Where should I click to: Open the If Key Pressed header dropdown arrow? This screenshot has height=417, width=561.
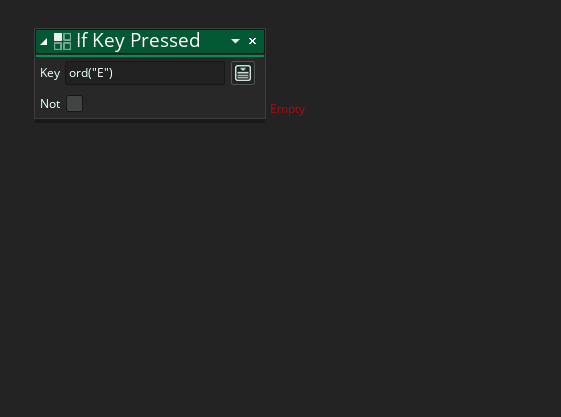click(235, 41)
